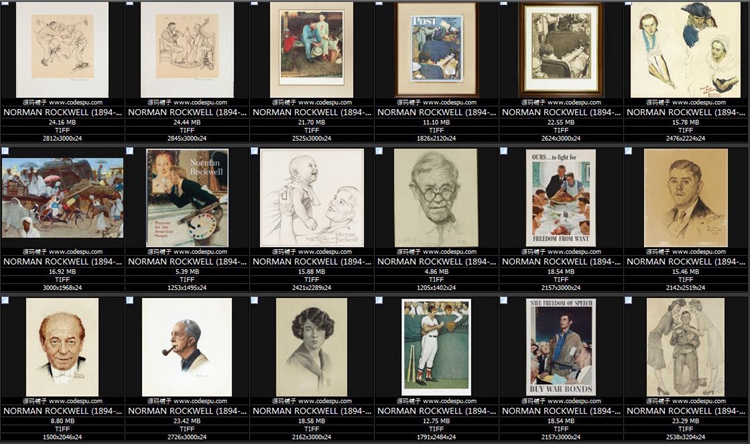Tick the checkbox on the bow tie portrait
This screenshot has width=750, height=444.
pyautogui.click(x=5, y=300)
